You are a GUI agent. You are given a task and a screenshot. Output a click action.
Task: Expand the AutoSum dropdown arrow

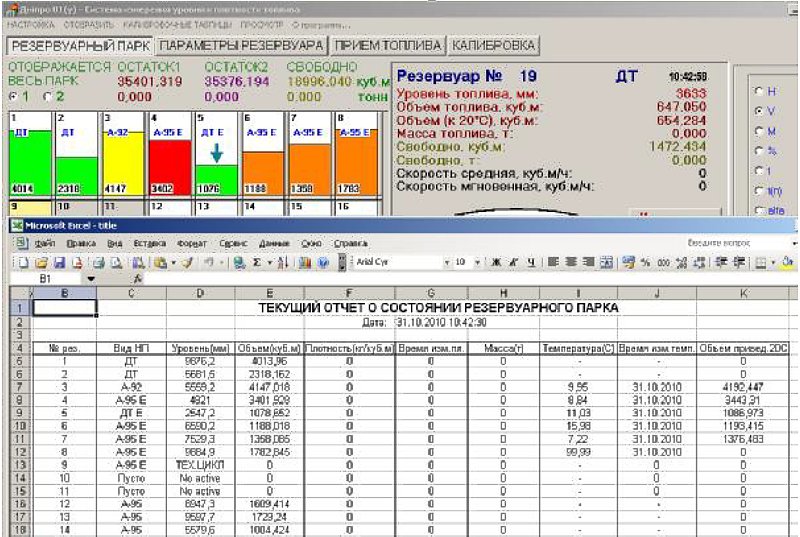(269, 263)
